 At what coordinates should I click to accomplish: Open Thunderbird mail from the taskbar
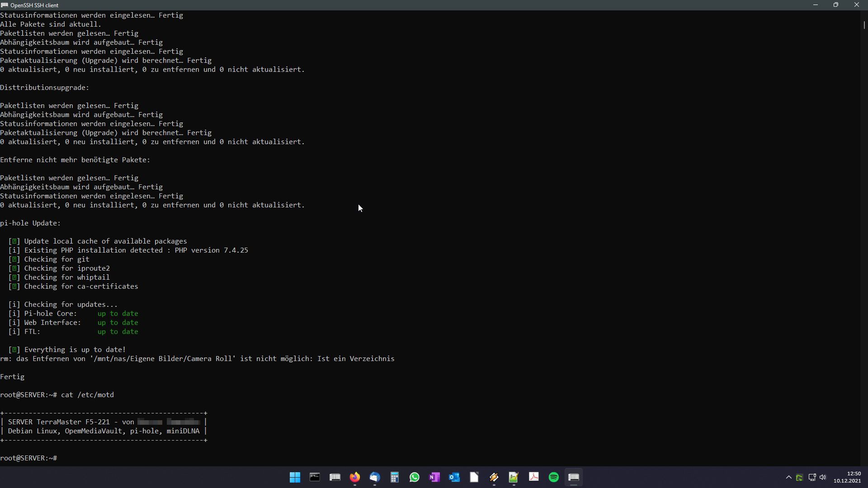pyautogui.click(x=375, y=477)
